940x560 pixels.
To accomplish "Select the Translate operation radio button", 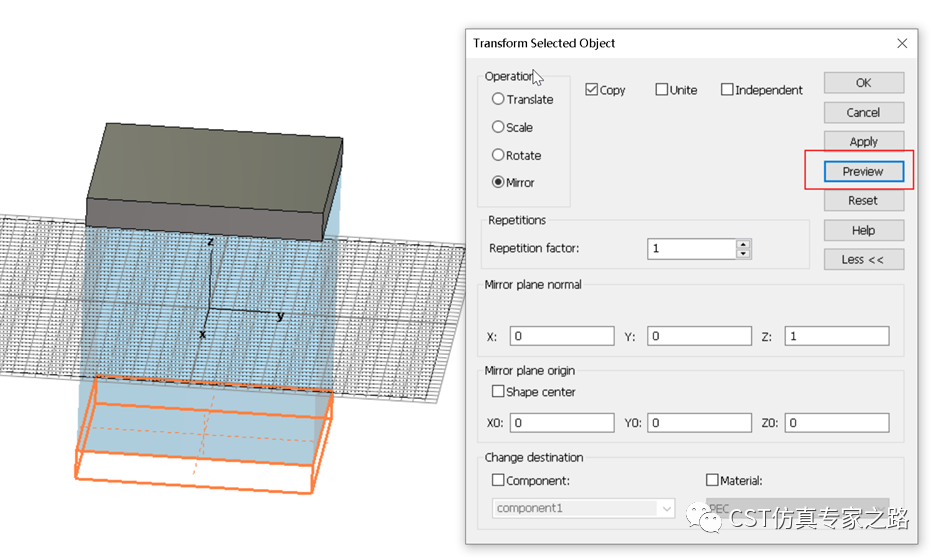I will coord(498,99).
